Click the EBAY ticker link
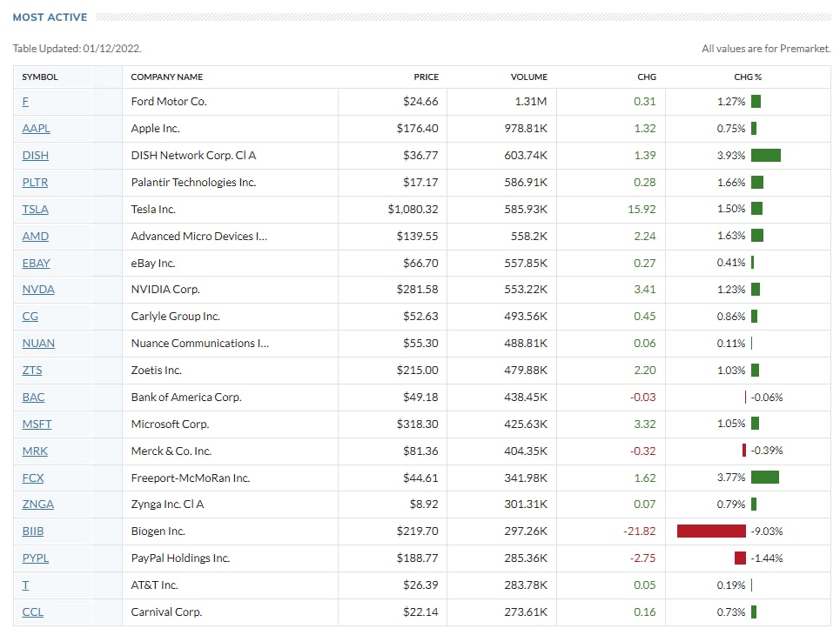 (x=36, y=263)
